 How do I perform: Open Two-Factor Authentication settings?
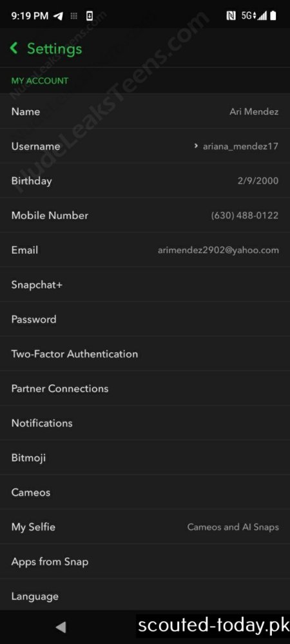click(x=145, y=354)
